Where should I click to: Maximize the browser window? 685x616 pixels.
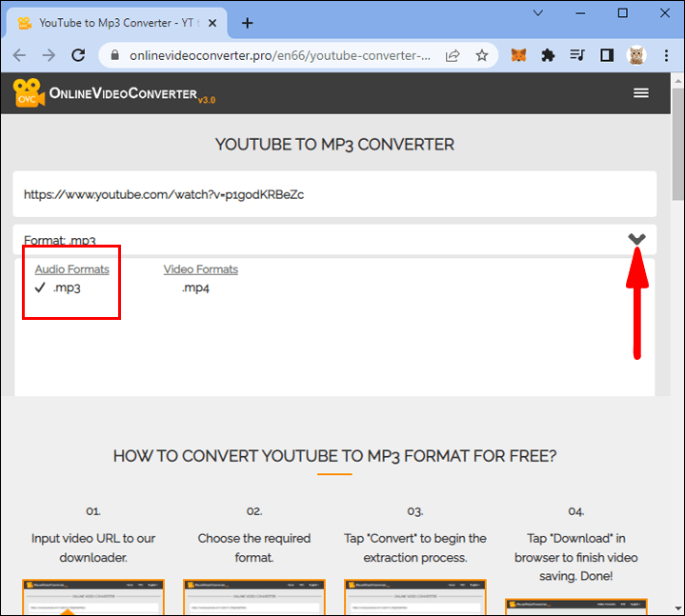click(x=622, y=13)
